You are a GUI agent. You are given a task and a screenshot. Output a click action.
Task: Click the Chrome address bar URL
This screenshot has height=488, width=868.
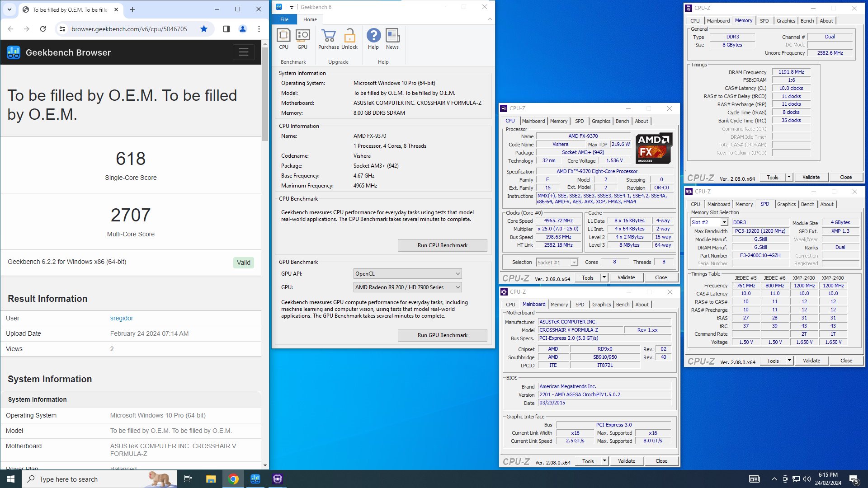129,29
